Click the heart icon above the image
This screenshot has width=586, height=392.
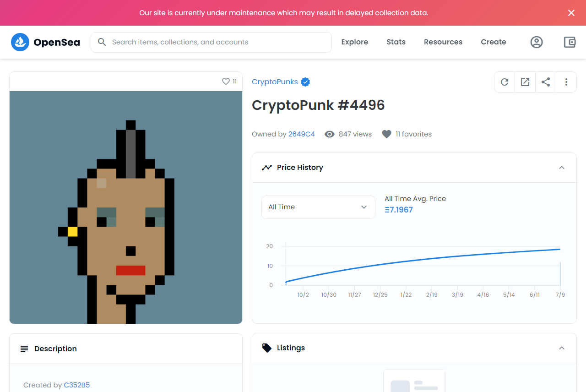(x=226, y=82)
